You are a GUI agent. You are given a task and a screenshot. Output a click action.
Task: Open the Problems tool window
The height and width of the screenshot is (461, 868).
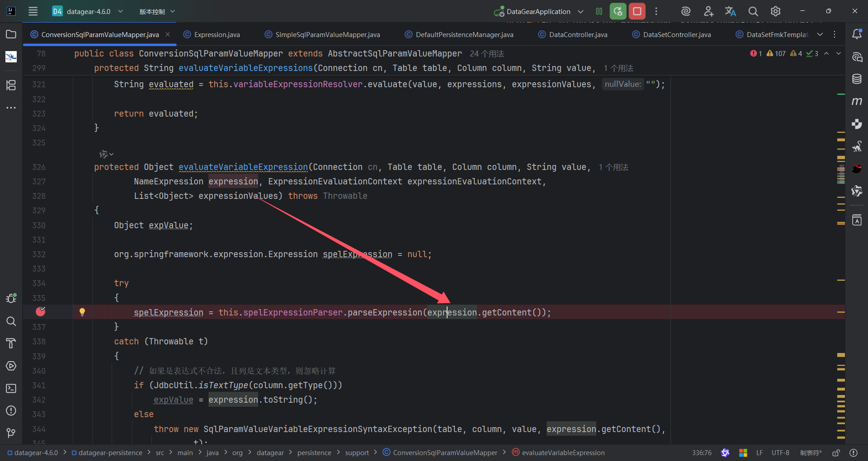(11, 410)
